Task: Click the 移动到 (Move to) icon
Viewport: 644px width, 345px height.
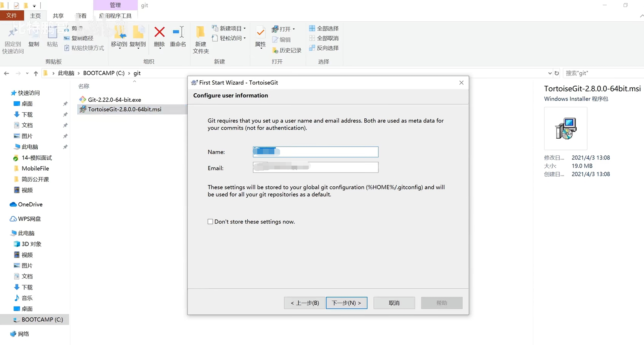Action: [x=119, y=36]
